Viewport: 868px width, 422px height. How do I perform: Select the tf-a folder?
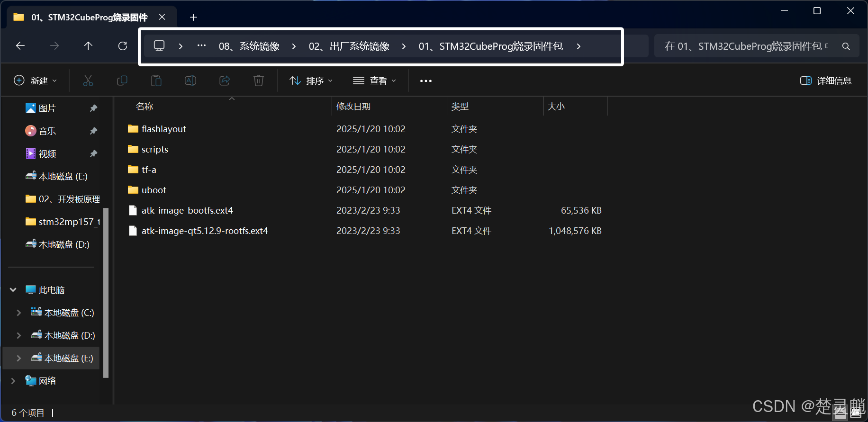[149, 170]
